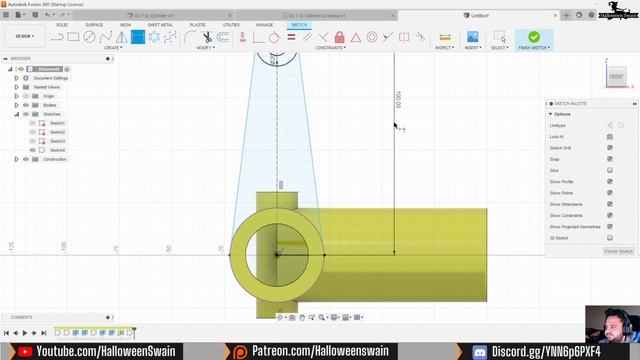Click the Pan hand navigation tool
640x360 pixels.
(x=302, y=317)
